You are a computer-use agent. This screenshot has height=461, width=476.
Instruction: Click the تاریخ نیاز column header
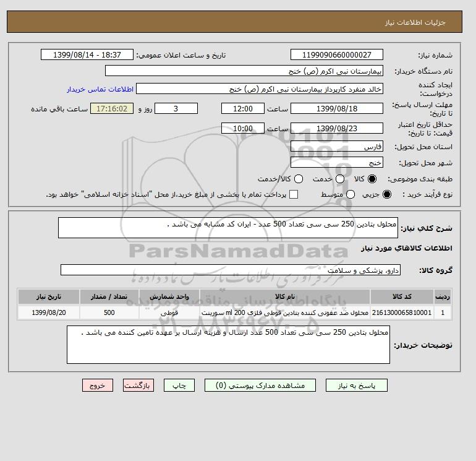tap(49, 296)
